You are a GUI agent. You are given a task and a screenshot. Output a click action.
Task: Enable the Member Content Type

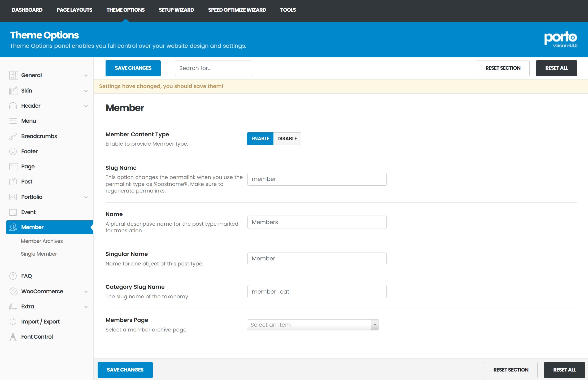pyautogui.click(x=260, y=139)
